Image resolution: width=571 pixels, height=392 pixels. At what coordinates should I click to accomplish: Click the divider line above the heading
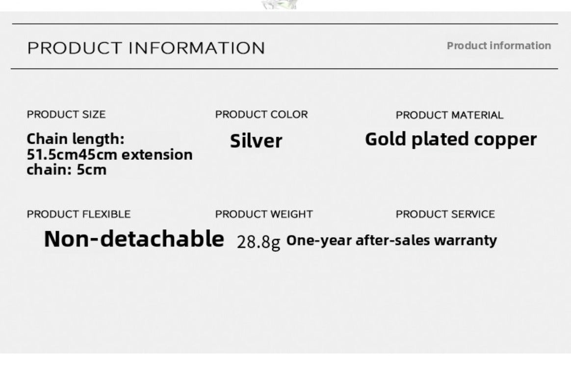285,24
